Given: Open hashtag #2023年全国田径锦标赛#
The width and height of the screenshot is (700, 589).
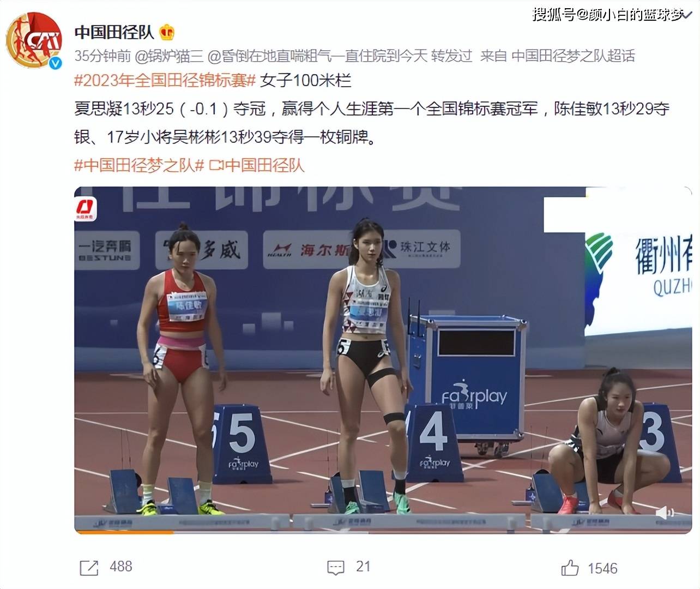Looking at the screenshot, I should (x=165, y=81).
